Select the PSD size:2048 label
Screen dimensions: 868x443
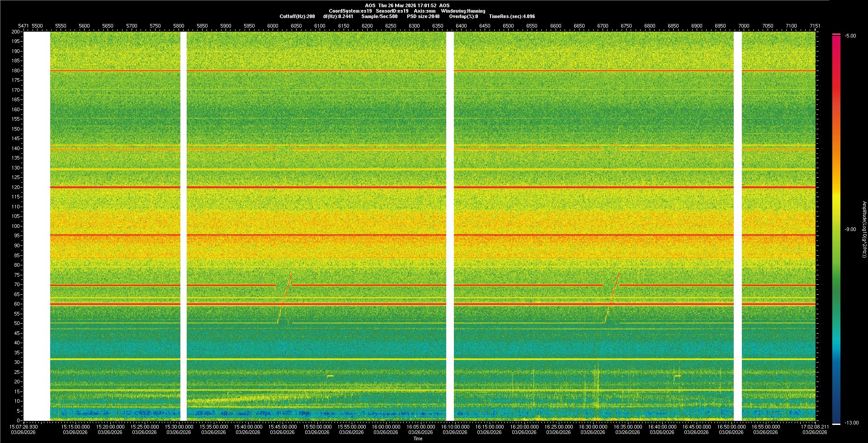pos(423,16)
